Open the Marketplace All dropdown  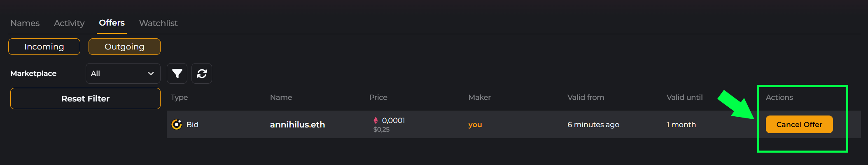tap(123, 73)
